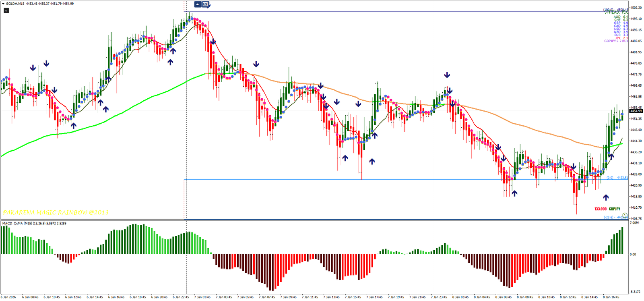Click the up arrow signal below the last candles
This screenshot has height=301, width=644.
[x=606, y=197]
